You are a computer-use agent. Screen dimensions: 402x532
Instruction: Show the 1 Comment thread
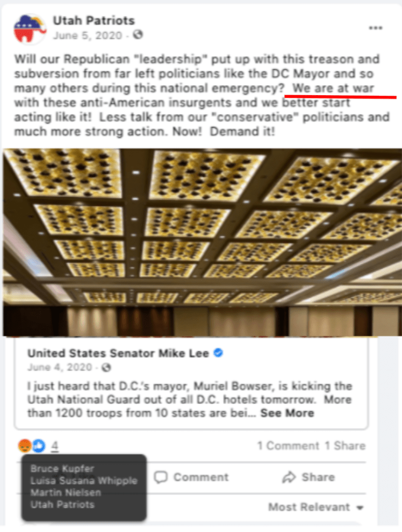pyautogui.click(x=288, y=446)
